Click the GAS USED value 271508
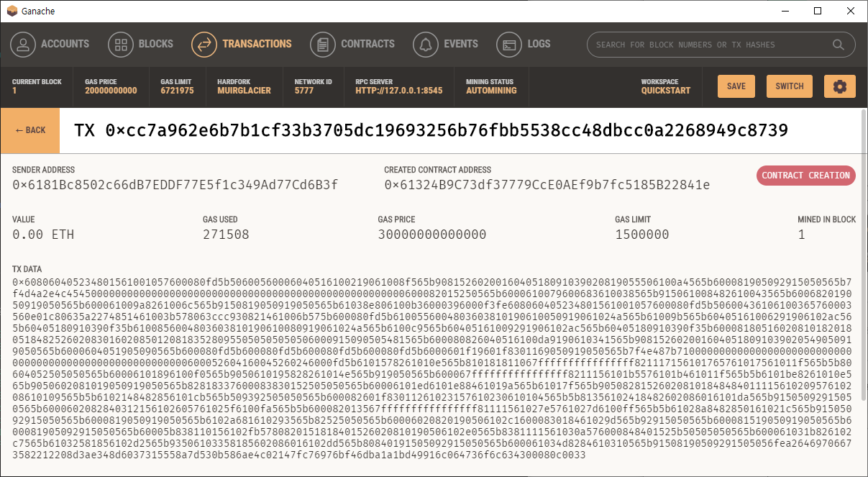 point(227,235)
